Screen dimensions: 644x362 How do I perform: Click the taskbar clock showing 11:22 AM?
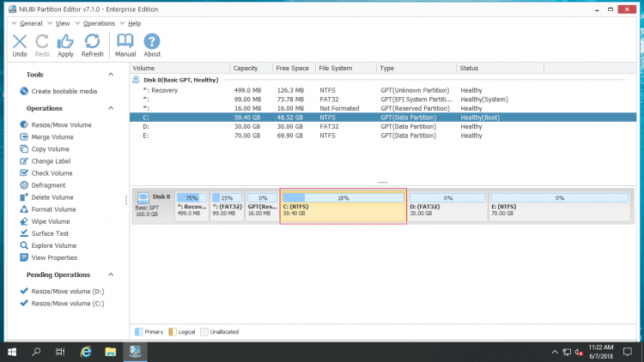click(x=601, y=352)
